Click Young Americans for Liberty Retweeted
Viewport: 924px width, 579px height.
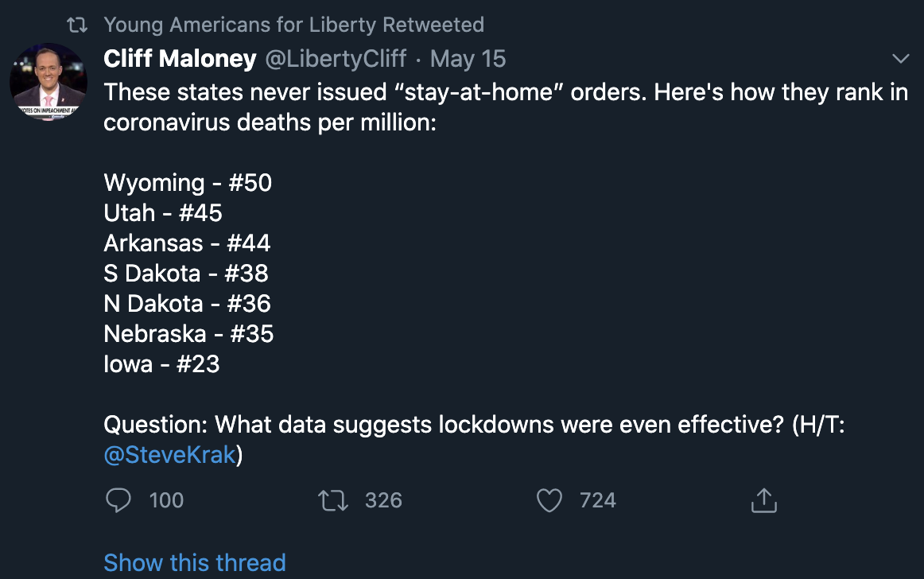coord(294,25)
